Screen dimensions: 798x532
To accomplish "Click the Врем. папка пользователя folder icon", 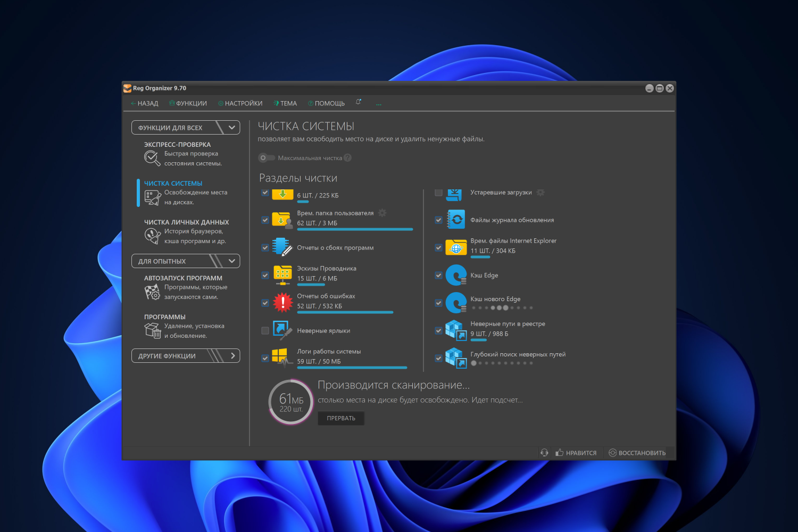I will click(x=281, y=220).
